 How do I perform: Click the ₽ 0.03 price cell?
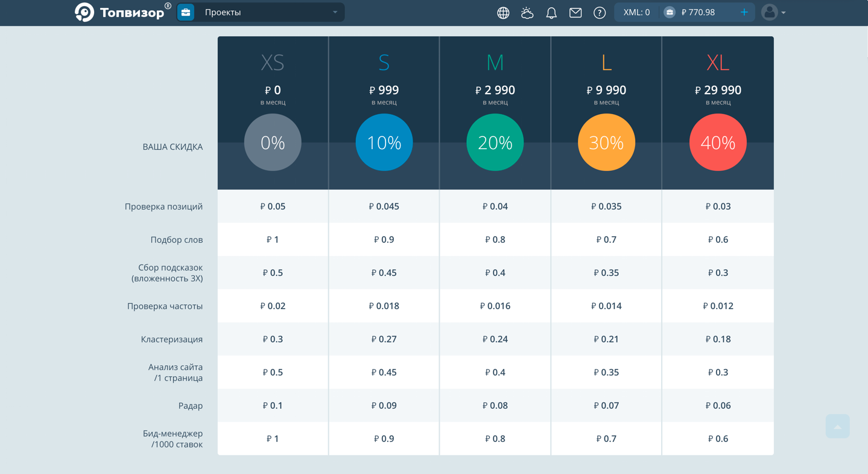pyautogui.click(x=718, y=207)
